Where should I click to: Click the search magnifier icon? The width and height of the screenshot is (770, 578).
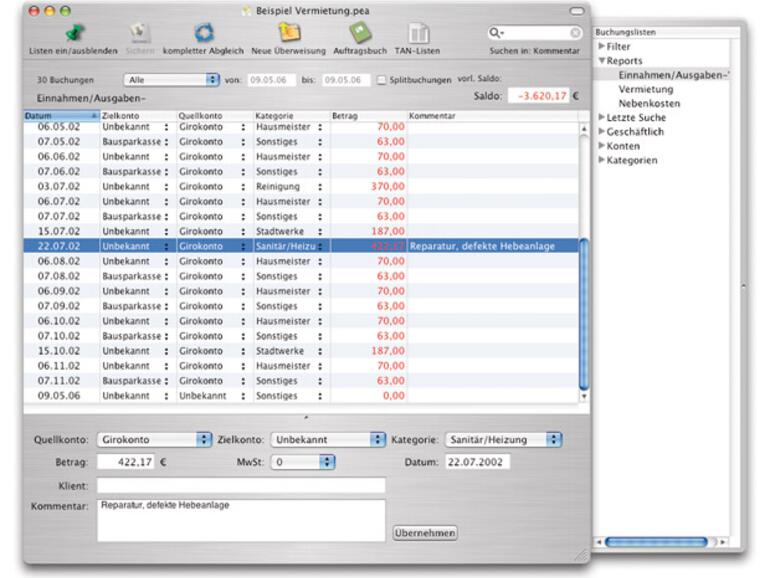(495, 33)
